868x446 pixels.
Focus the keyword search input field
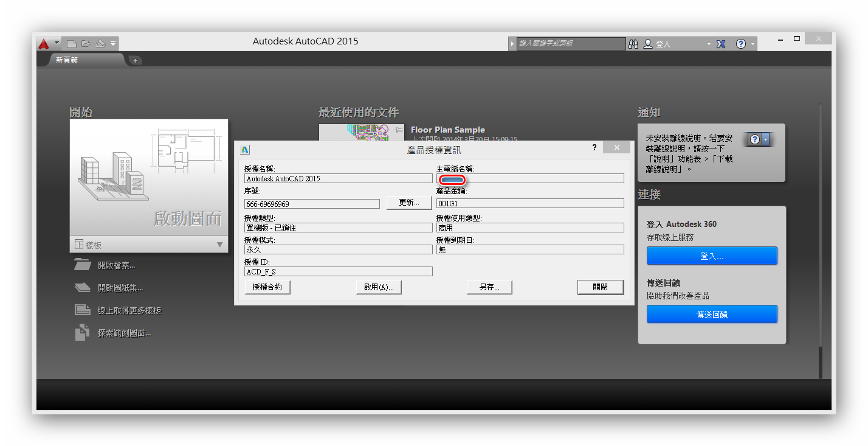571,44
